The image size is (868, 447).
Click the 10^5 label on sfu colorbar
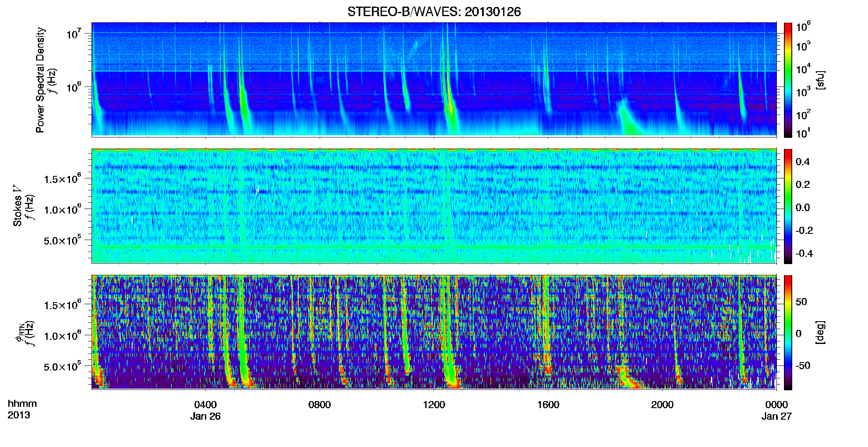803,46
